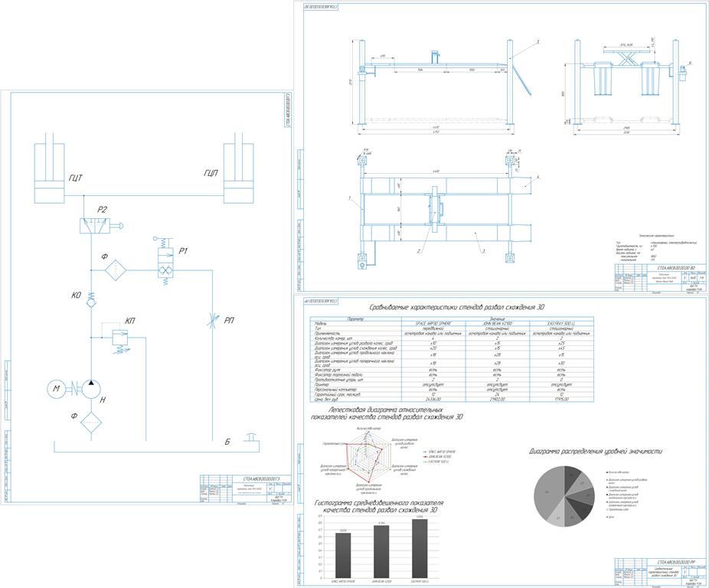Click the Б tank label

click(227, 442)
